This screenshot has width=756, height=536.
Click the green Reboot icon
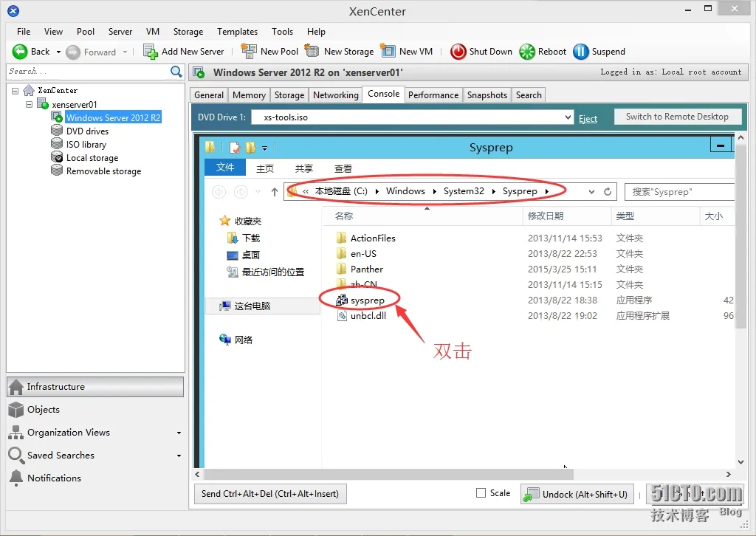click(x=527, y=52)
